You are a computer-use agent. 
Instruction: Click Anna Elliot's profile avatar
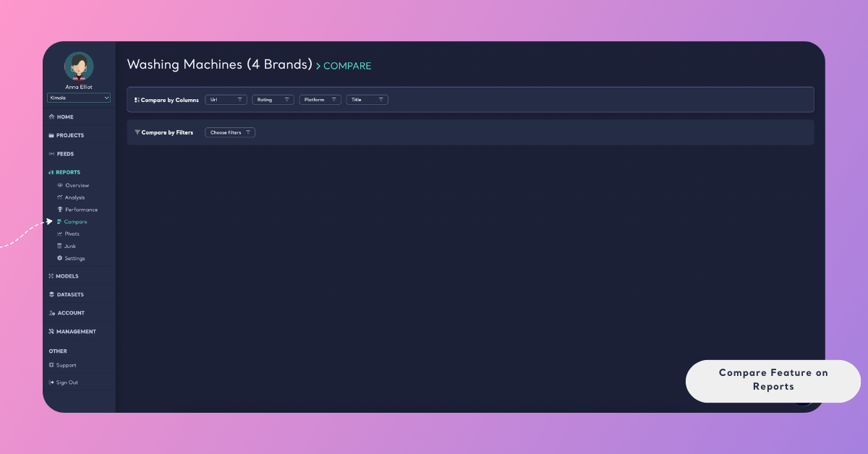79,67
